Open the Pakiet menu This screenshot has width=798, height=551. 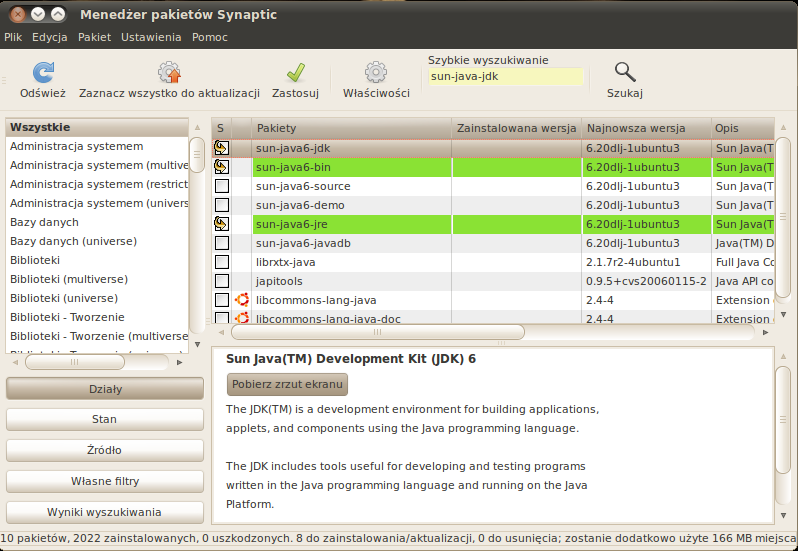pyautogui.click(x=94, y=37)
